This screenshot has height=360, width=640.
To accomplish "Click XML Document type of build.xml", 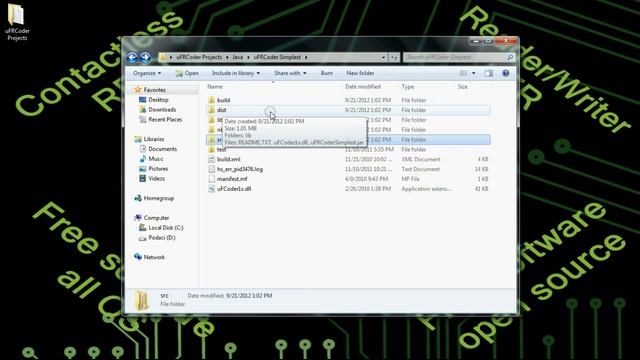I will pos(421,159).
